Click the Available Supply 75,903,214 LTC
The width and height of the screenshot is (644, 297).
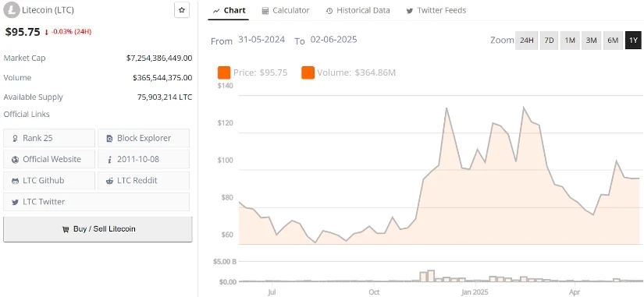(x=165, y=97)
